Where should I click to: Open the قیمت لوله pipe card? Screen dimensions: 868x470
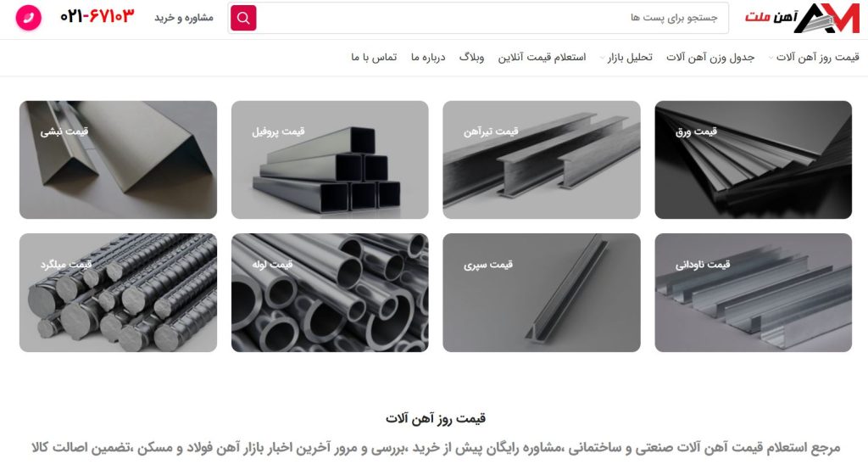click(x=330, y=293)
